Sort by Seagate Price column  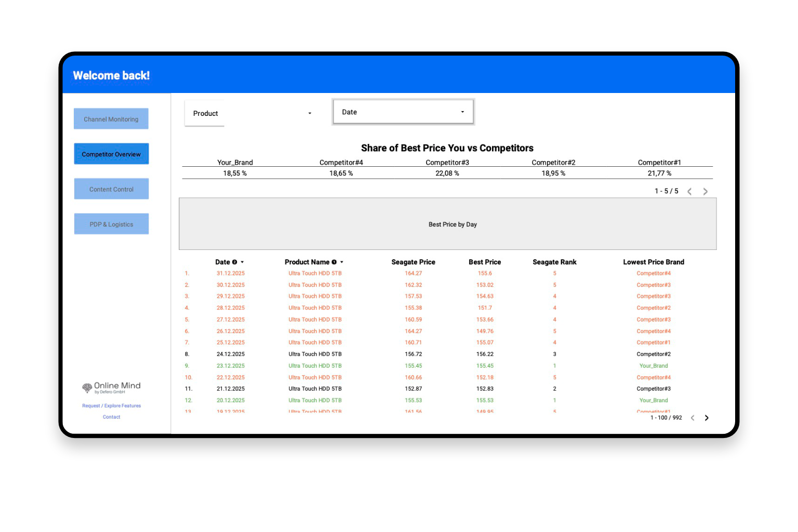point(413,262)
